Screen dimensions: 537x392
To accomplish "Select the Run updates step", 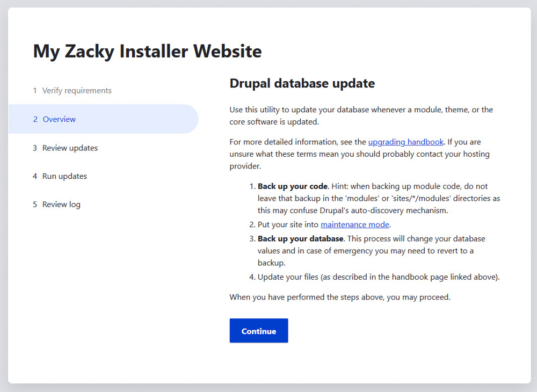I will point(64,176).
